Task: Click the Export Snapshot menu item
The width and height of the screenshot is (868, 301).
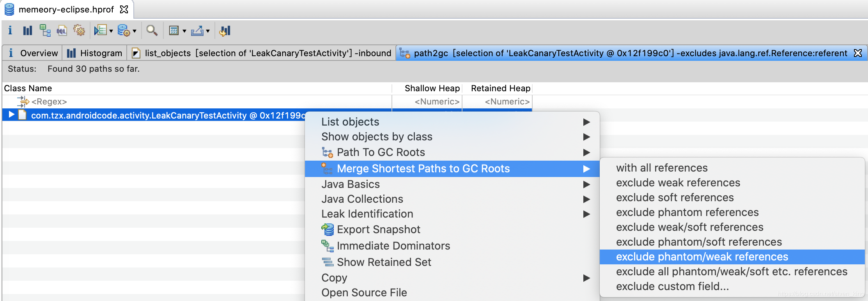Action: (452, 230)
